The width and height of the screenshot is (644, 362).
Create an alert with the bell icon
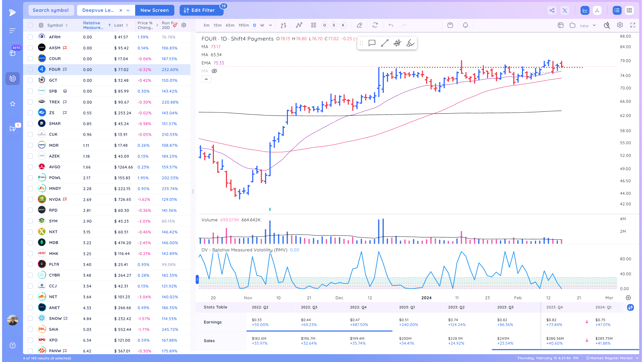click(x=465, y=25)
